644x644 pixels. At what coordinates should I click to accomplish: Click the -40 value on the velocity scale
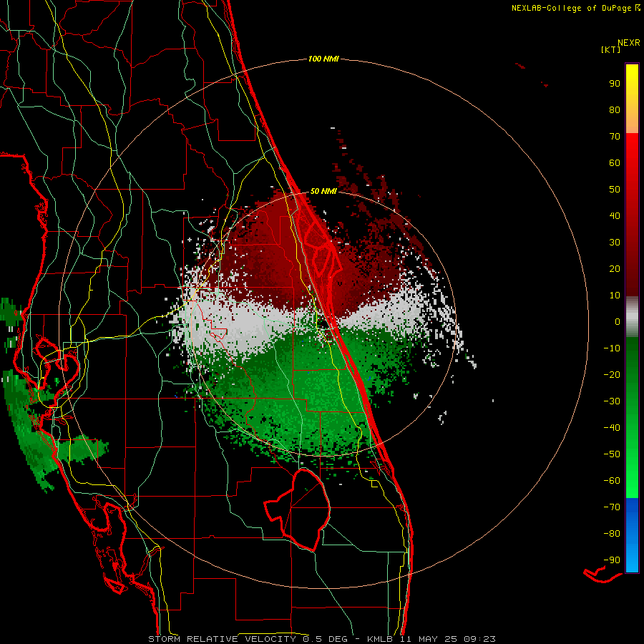click(612, 428)
